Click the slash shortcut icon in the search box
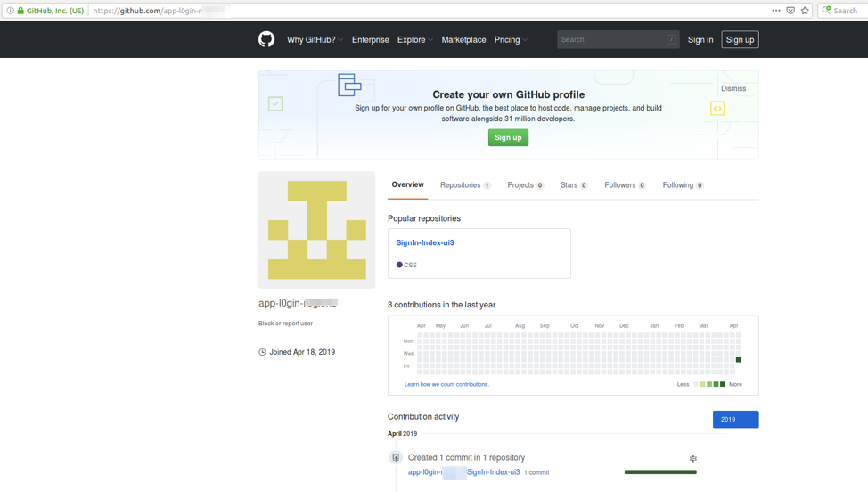The height and width of the screenshot is (492, 868). tap(671, 39)
